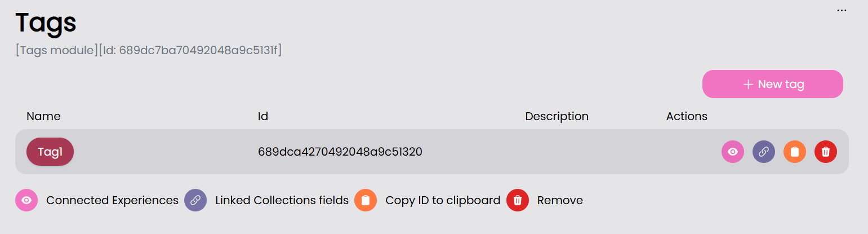Copy Tag1 ID using row clipboard icon
Image resolution: width=868 pixels, height=234 pixels.
pyautogui.click(x=794, y=152)
